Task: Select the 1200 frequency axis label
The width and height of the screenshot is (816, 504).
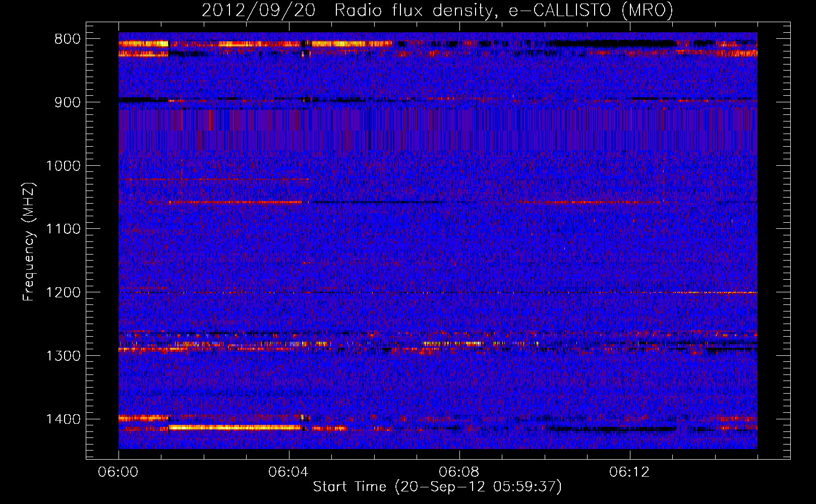Action: (64, 293)
